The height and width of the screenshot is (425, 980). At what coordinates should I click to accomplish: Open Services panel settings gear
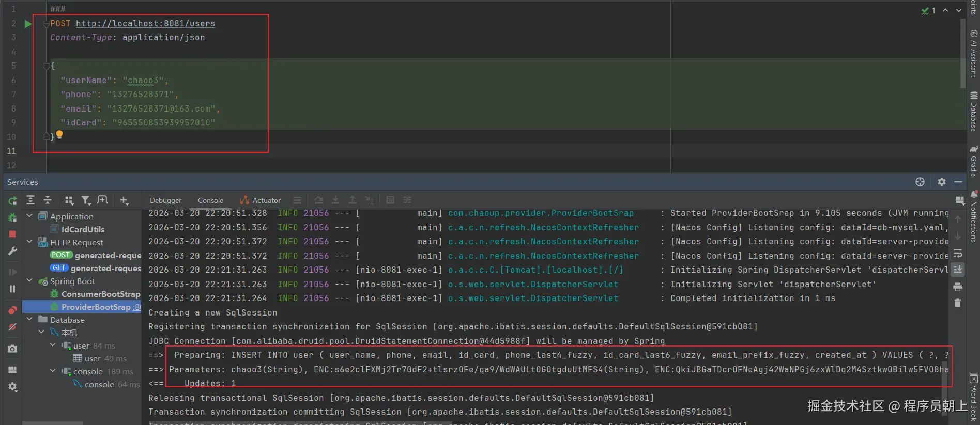(x=942, y=182)
